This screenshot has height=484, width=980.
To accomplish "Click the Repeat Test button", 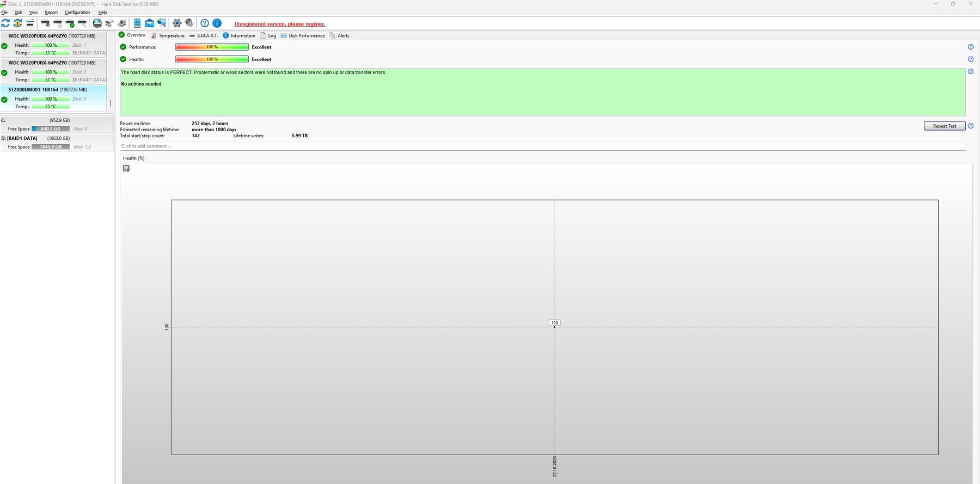I will pos(945,126).
